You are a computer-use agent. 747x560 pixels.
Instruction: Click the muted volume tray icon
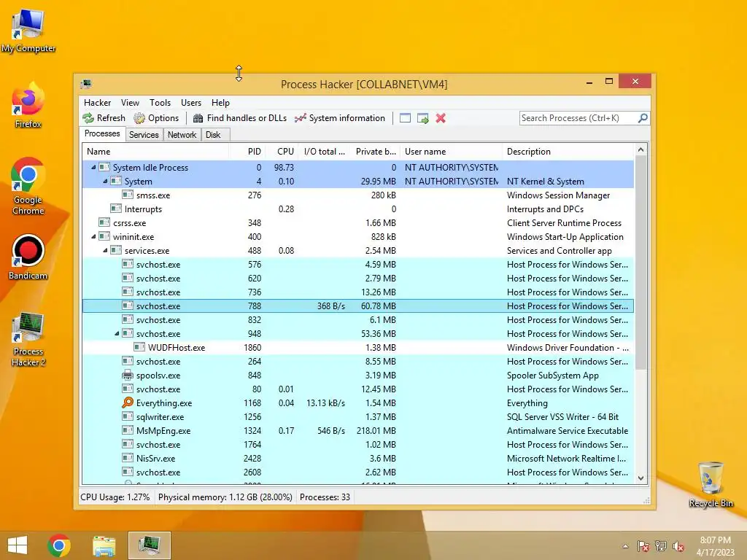click(x=678, y=546)
